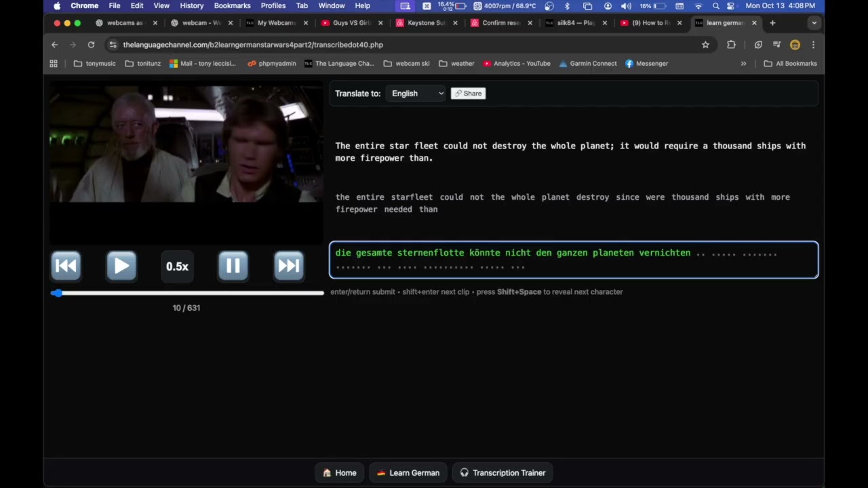The height and width of the screenshot is (488, 868).
Task: Open the webcam ski bookmark folder
Action: [406, 64]
